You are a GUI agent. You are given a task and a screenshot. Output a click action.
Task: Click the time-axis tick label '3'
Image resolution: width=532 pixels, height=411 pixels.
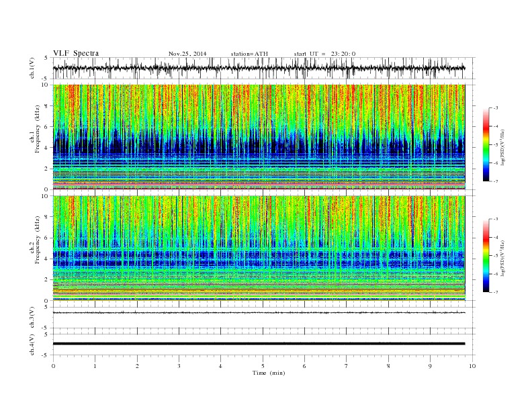(x=179, y=366)
